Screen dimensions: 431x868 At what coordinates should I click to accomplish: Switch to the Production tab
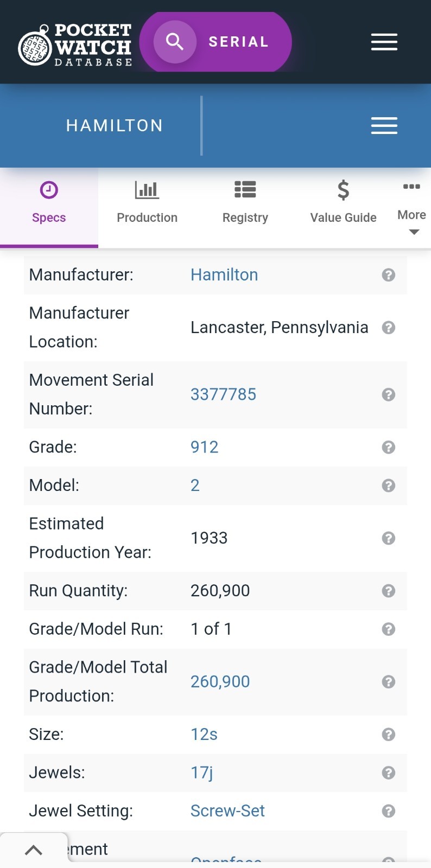[147, 203]
